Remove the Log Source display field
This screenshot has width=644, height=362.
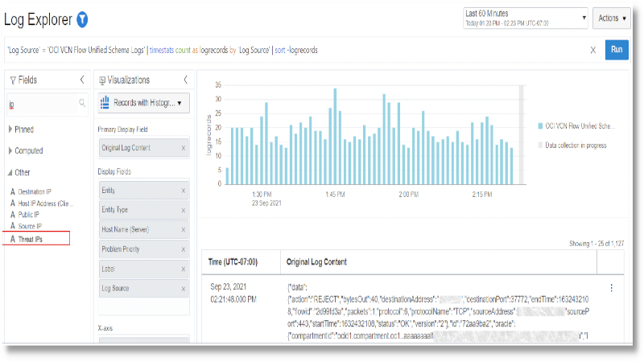(184, 288)
